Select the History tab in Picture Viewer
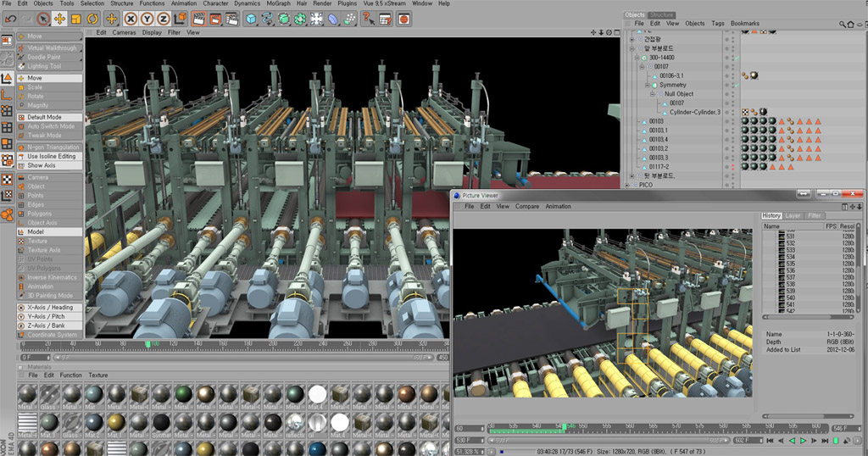Viewport: 868px width, 456px height. tap(771, 216)
